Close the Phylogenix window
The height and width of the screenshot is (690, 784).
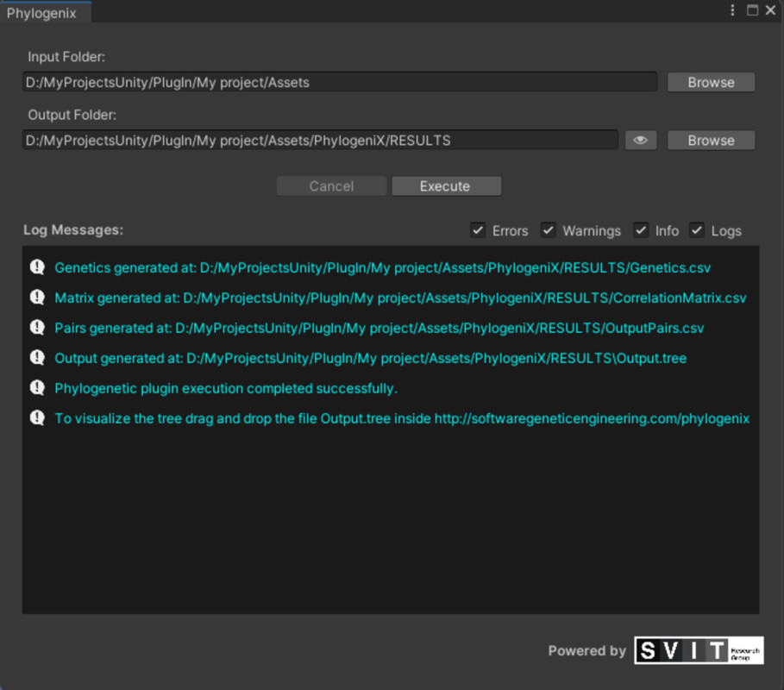pos(770,10)
